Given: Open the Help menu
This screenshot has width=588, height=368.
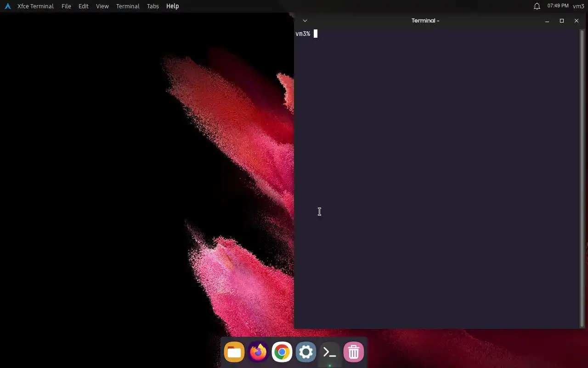Looking at the screenshot, I should [173, 6].
